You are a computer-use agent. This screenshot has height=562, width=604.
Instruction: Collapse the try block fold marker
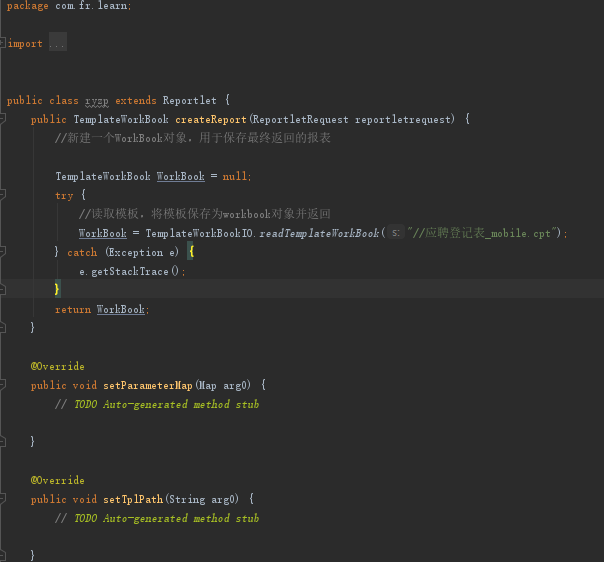click(x=2, y=194)
